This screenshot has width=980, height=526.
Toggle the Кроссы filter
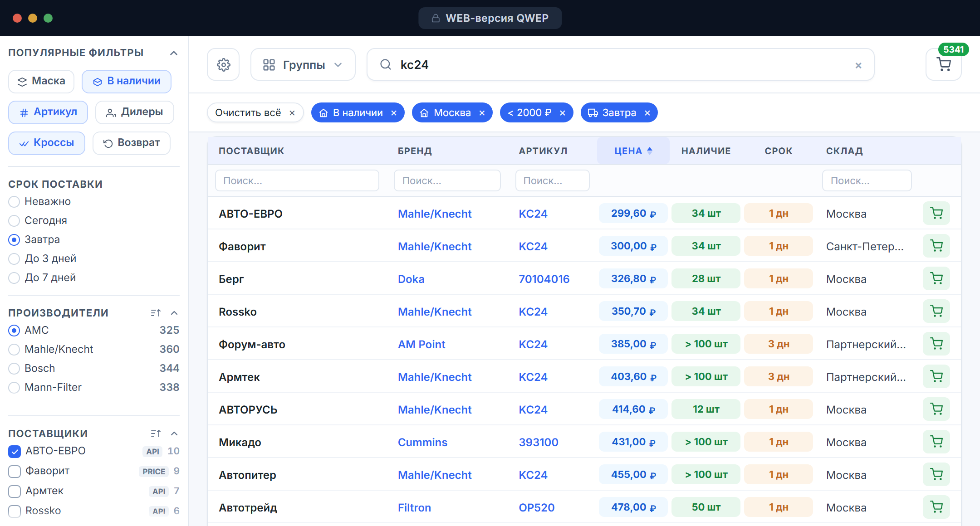coord(47,143)
